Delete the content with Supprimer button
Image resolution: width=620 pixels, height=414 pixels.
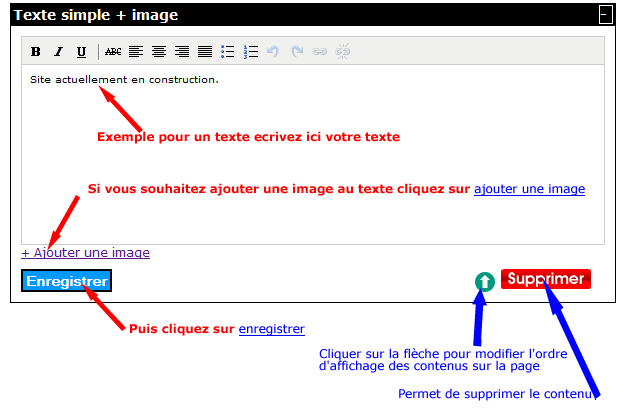546,279
